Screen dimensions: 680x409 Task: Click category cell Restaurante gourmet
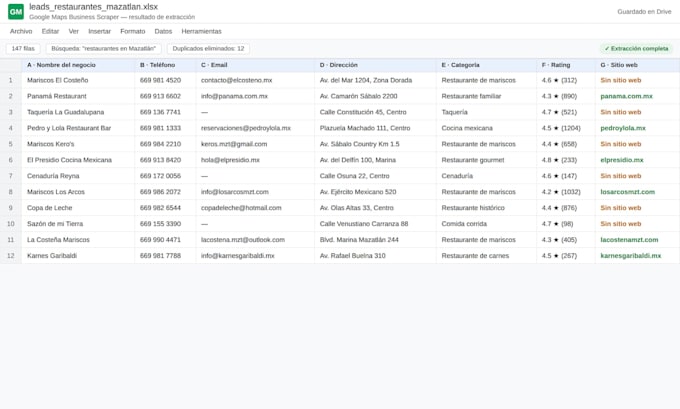(x=487, y=160)
